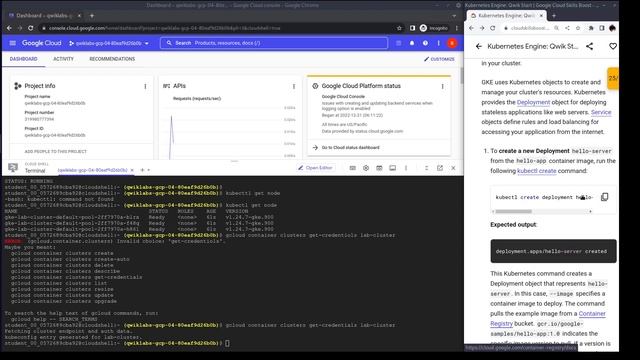The image size is (640, 360).
Task: Open Google Cloud Platform status card menu
Action: (x=442, y=86)
